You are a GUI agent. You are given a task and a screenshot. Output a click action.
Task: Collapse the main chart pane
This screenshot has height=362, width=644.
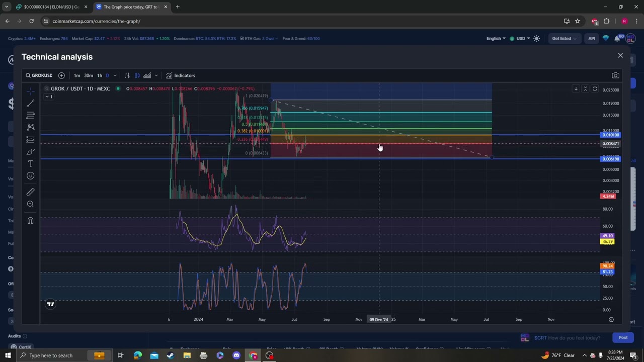(585, 89)
